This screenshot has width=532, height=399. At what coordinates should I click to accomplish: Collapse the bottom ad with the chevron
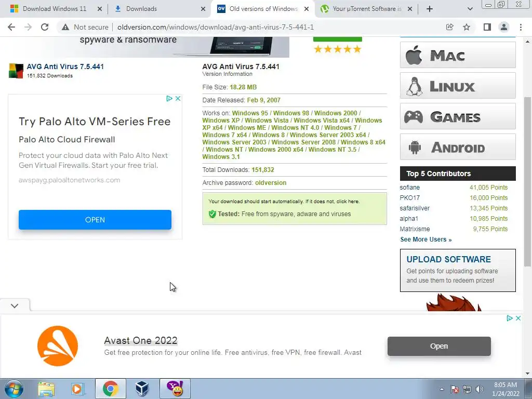pyautogui.click(x=14, y=305)
